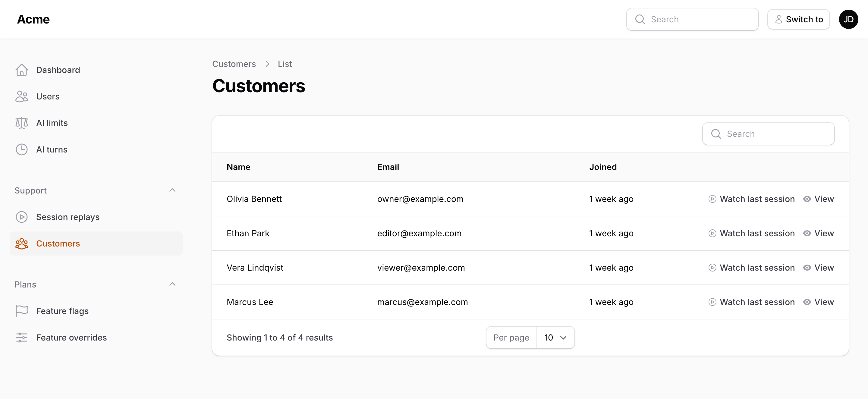This screenshot has width=868, height=399.
Task: Collapse the Support sidebar section
Action: coord(172,190)
